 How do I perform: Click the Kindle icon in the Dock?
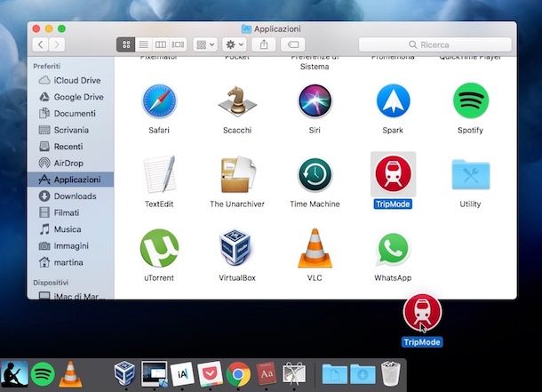(14, 374)
